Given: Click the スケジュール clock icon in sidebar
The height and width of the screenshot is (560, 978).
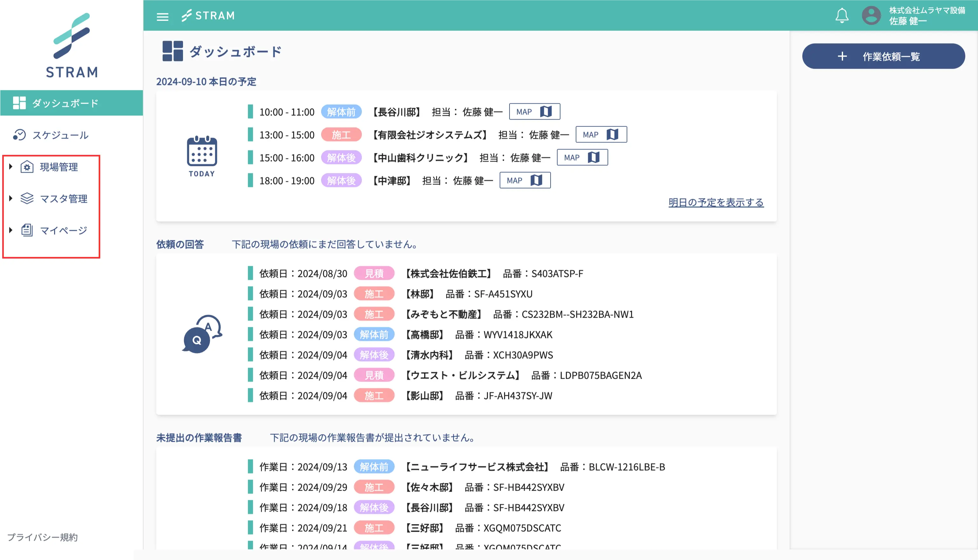Looking at the screenshot, I should (x=19, y=135).
